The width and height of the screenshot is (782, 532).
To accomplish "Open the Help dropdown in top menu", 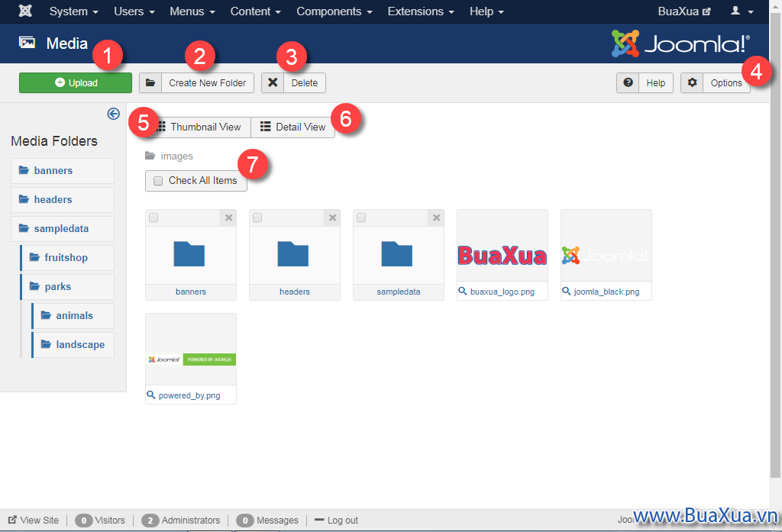I will click(486, 11).
